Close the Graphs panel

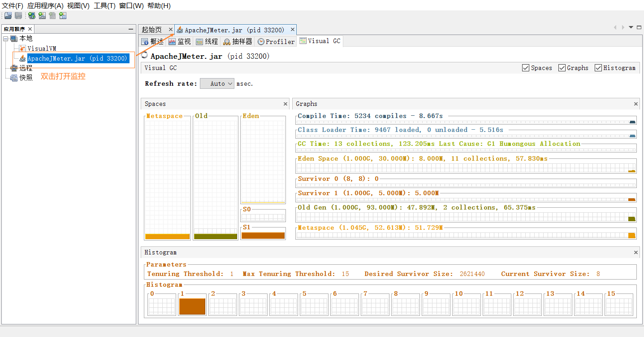click(x=635, y=104)
